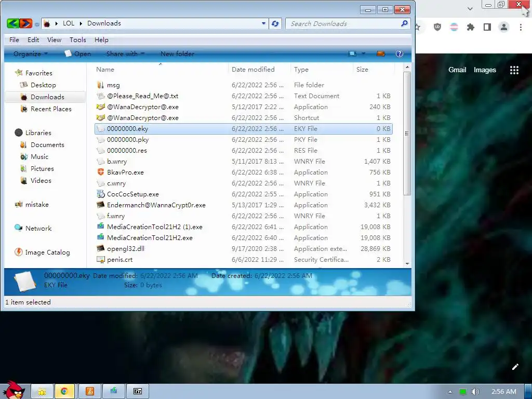Click the Angry Bird start button
The height and width of the screenshot is (399, 532).
pos(13,390)
